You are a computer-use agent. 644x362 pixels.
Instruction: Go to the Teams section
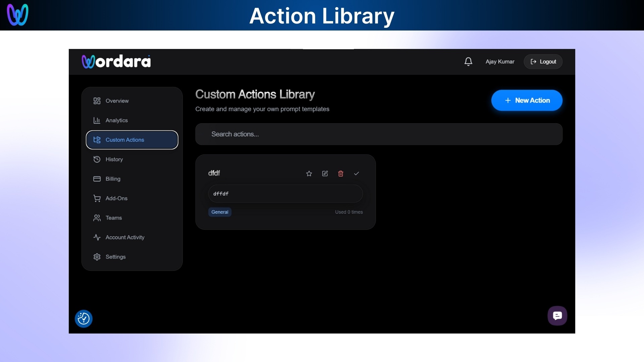(x=114, y=218)
